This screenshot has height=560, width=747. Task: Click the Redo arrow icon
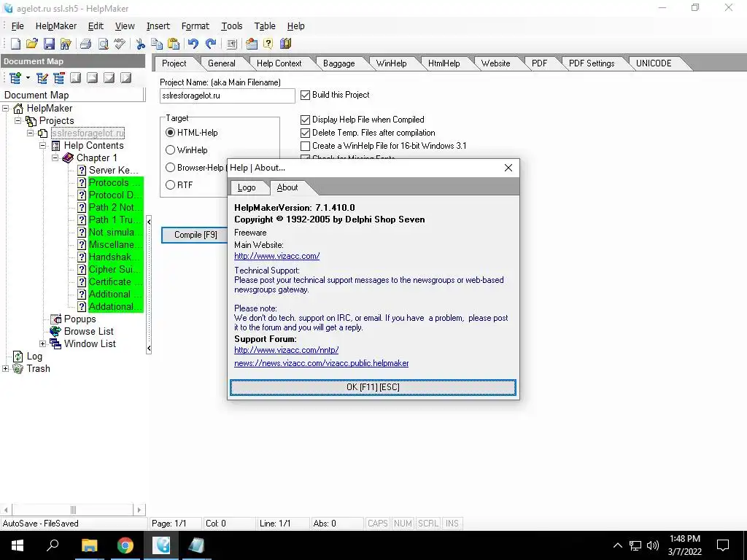[x=211, y=44]
